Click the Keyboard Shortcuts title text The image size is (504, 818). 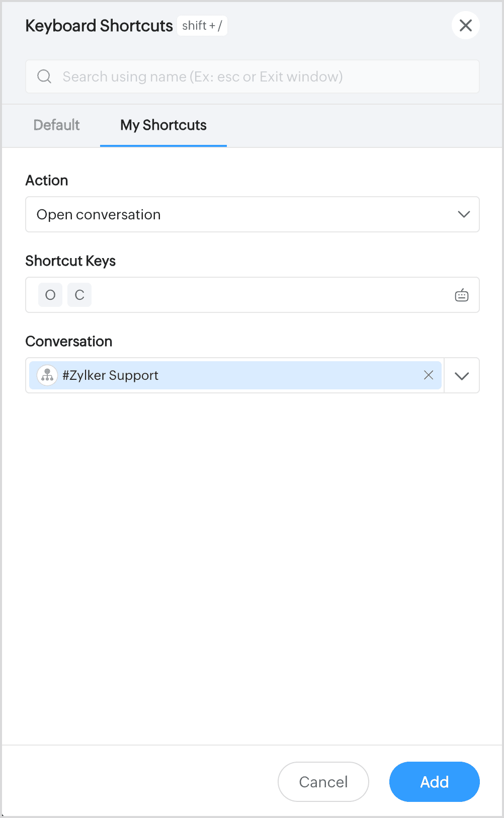pos(99,26)
